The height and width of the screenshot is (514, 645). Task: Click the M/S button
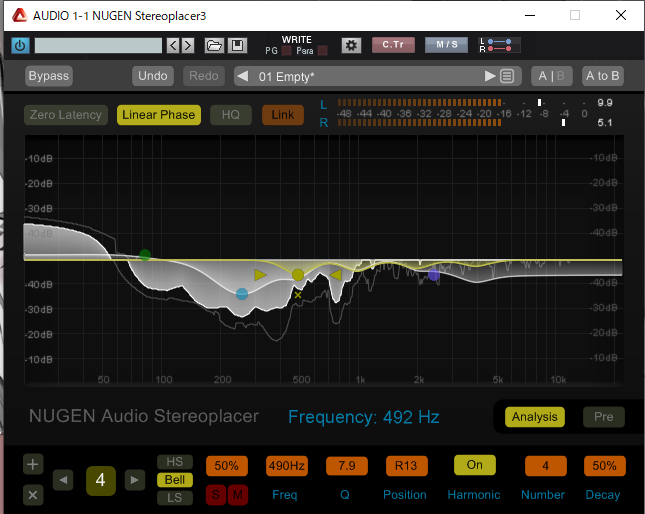446,45
